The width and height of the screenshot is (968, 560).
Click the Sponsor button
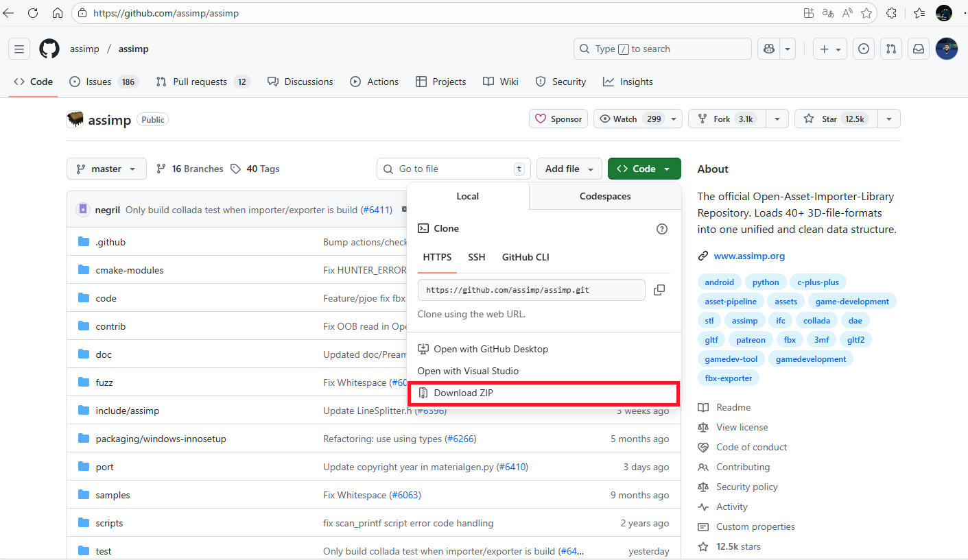pyautogui.click(x=558, y=119)
